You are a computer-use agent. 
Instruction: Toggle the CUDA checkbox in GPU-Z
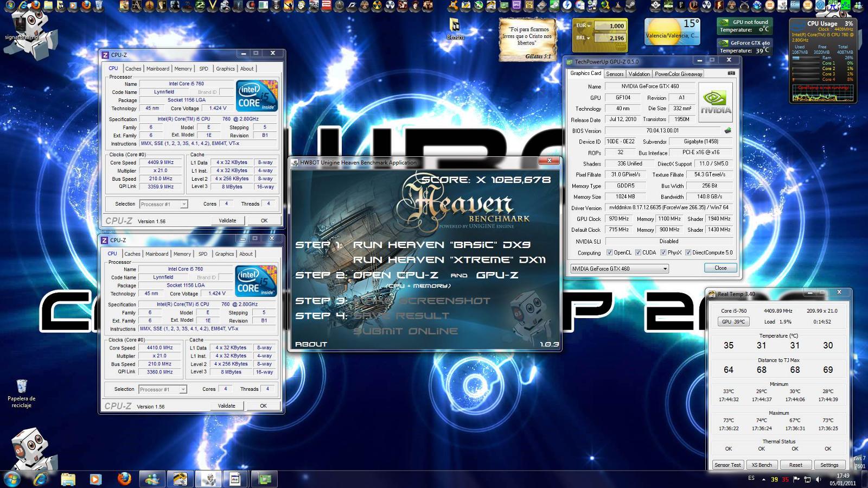[639, 252]
